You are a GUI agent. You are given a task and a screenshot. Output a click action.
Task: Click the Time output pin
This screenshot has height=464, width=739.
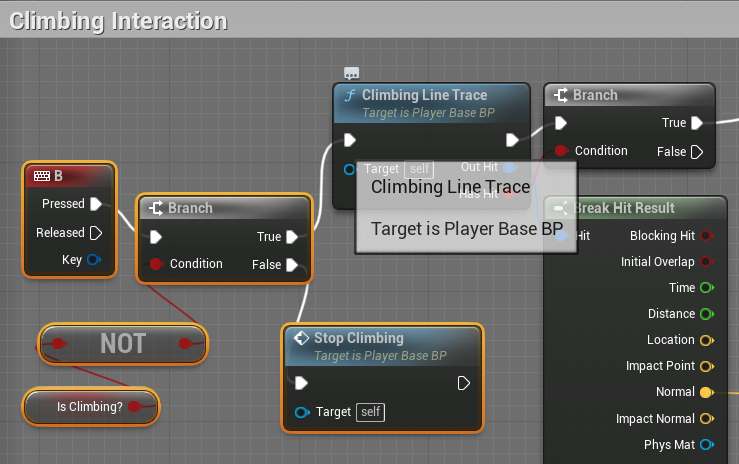(x=706, y=287)
